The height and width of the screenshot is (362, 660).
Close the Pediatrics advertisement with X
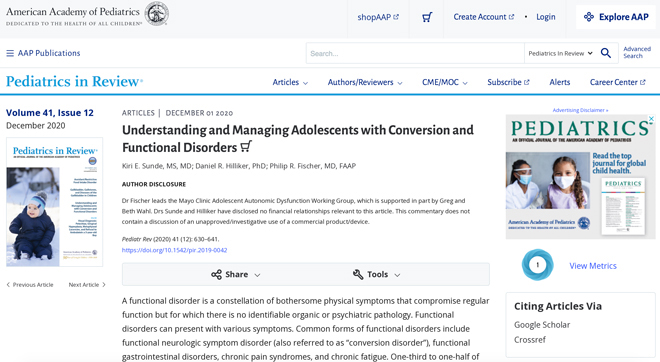click(x=651, y=119)
